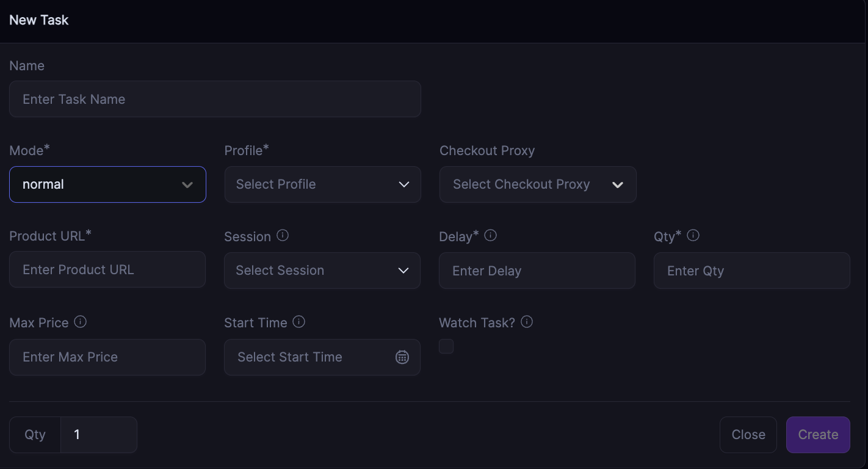Click into the Enter Product URL field
Image resolution: width=868 pixels, height=469 pixels.
pyautogui.click(x=107, y=270)
